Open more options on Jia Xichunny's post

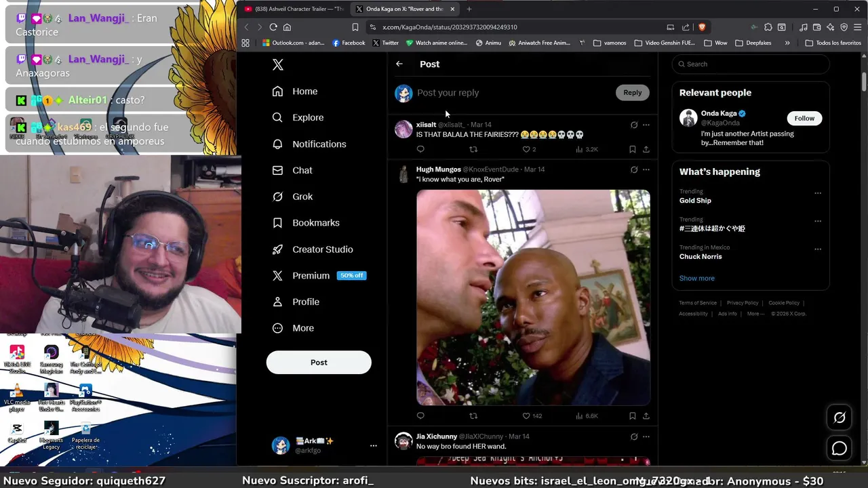646,436
